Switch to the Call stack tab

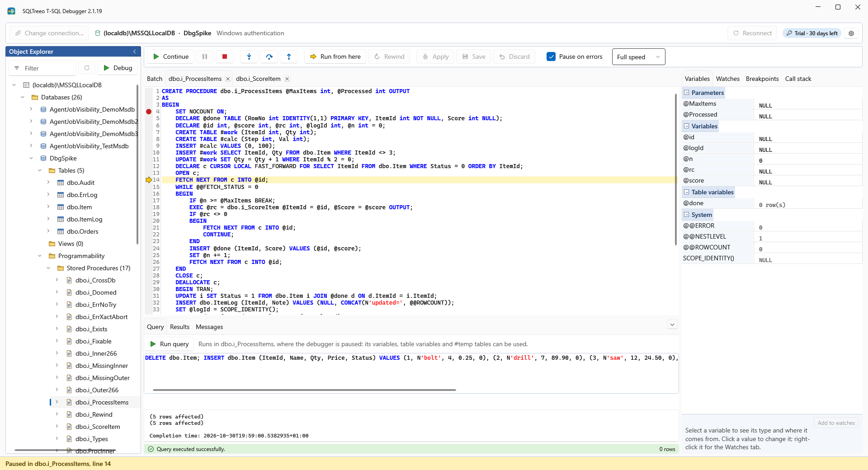(798, 79)
